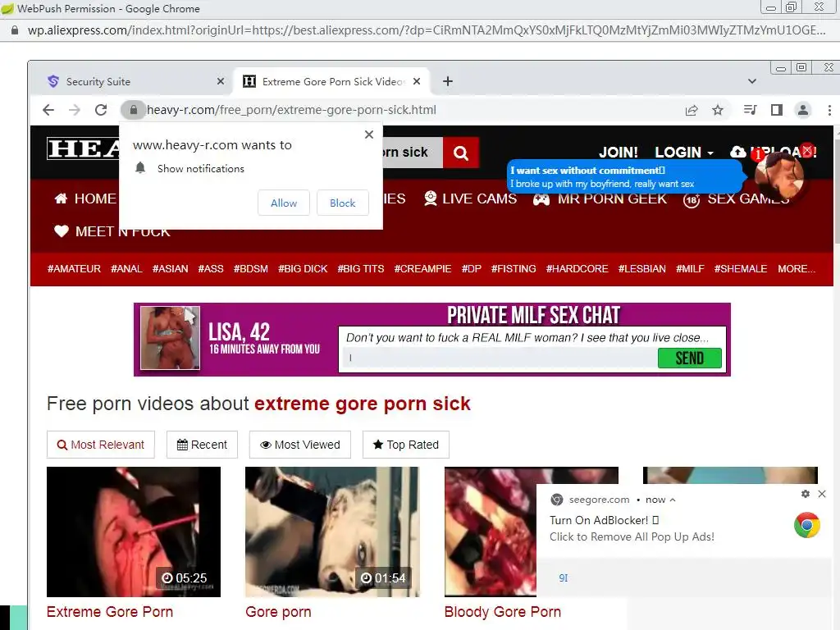Close the chat bubble with red X
The height and width of the screenshot is (630, 840).
click(x=808, y=151)
